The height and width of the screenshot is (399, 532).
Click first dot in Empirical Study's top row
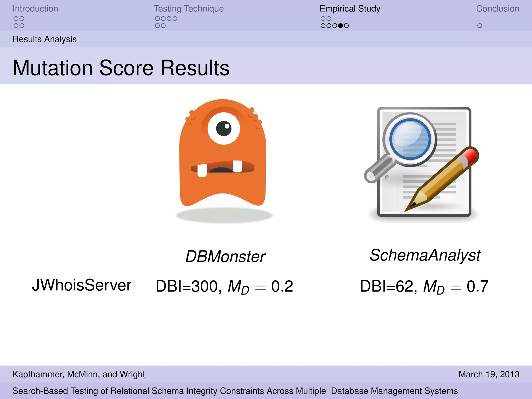(323, 19)
